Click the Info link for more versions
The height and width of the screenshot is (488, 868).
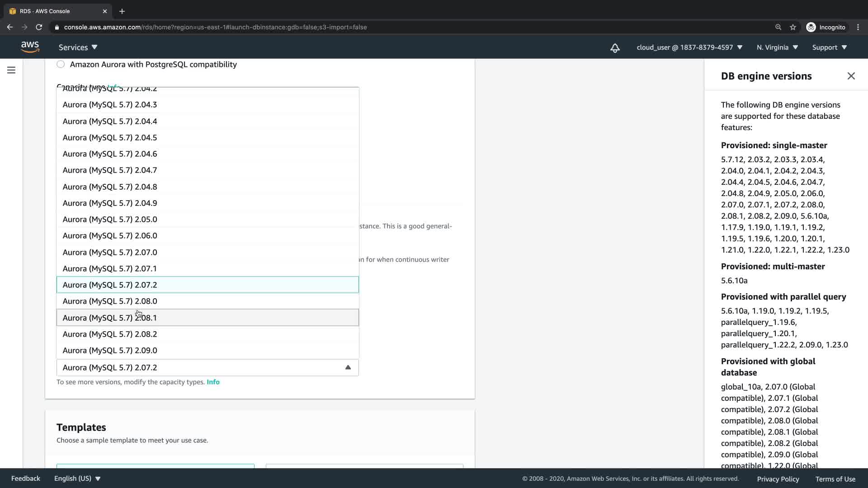213,382
